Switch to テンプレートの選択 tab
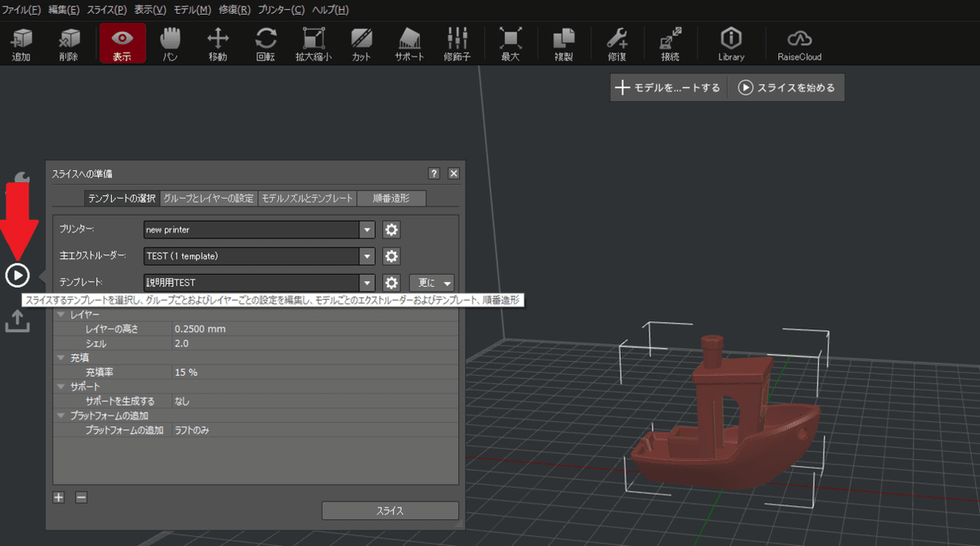This screenshot has height=546, width=980. click(122, 199)
